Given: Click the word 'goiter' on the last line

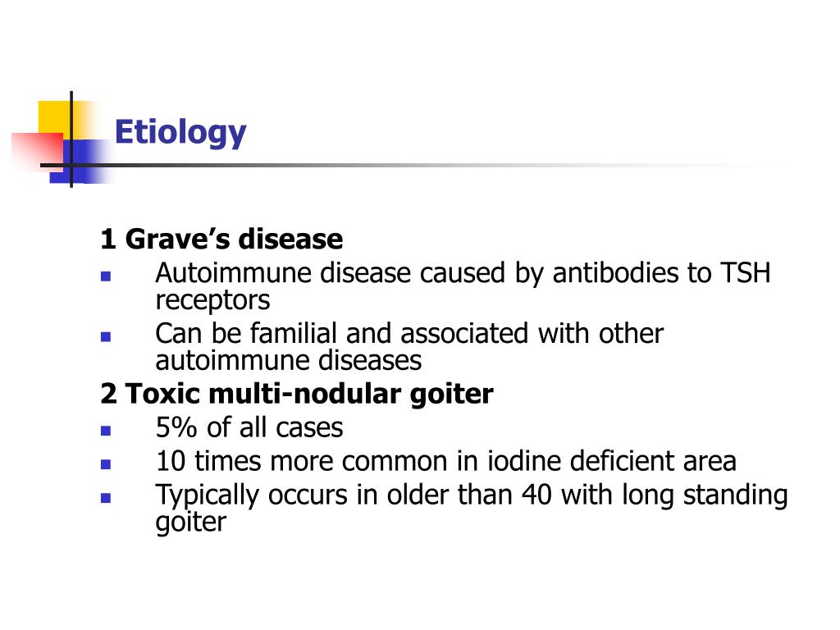Looking at the screenshot, I should (191, 523).
